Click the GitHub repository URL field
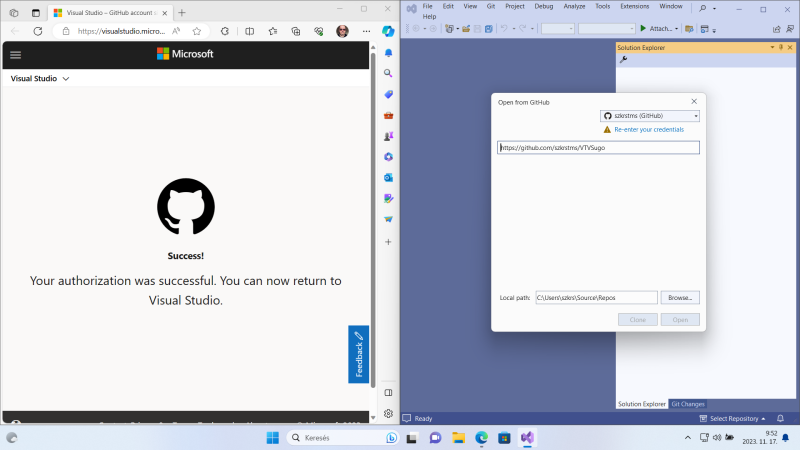The width and height of the screenshot is (800, 450). tap(598, 147)
